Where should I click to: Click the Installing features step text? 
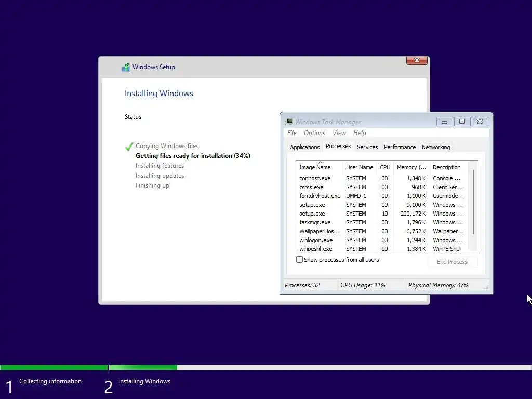(159, 166)
